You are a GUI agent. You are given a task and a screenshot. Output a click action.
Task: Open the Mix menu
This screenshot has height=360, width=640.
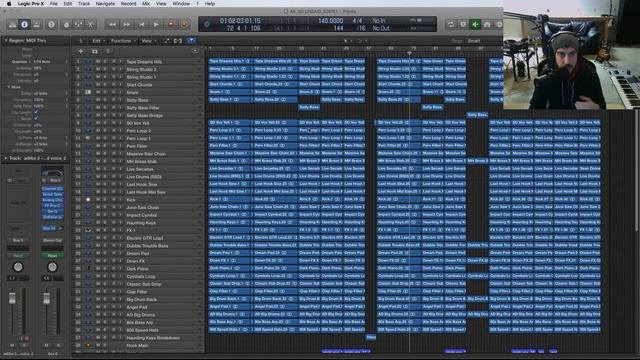[146, 4]
